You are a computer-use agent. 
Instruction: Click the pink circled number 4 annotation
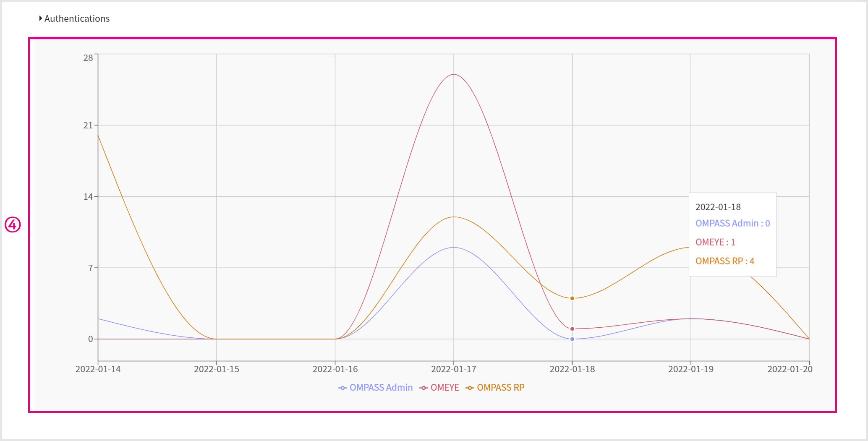(13, 225)
